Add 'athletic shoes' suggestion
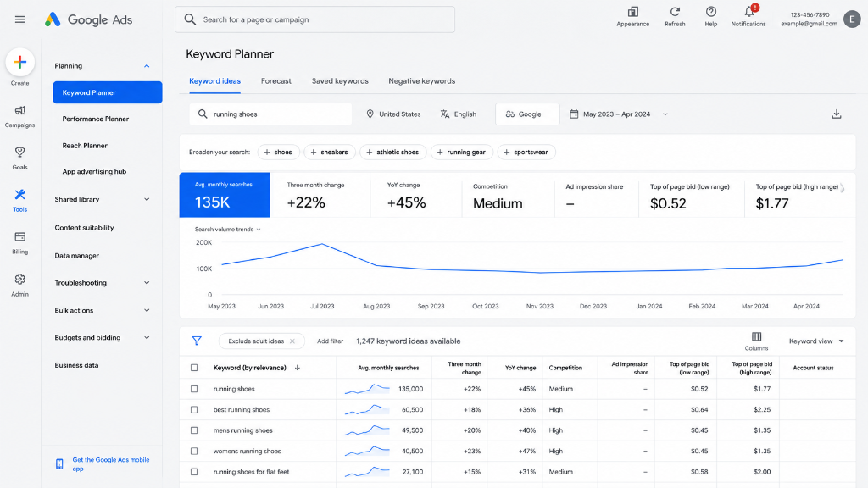The height and width of the screenshot is (488, 868). click(393, 152)
